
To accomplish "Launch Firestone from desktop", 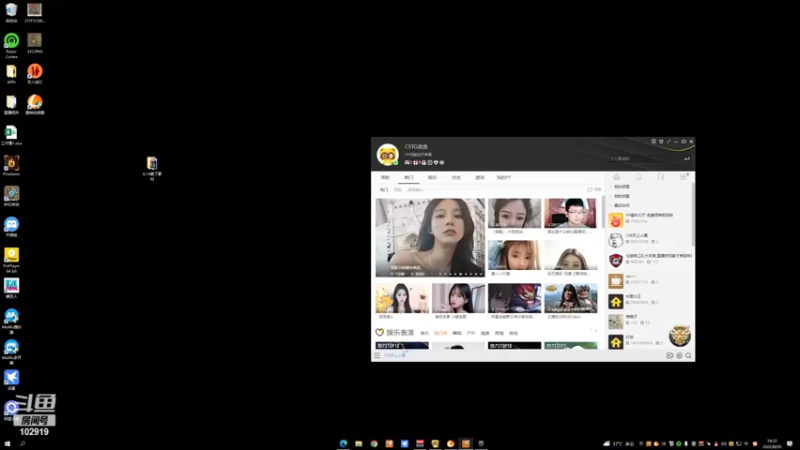I will 11,166.
